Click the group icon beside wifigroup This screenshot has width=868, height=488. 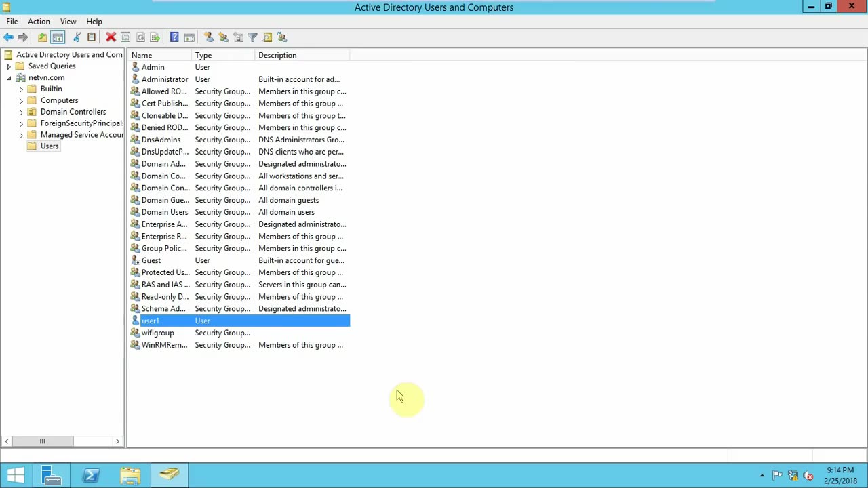click(x=135, y=333)
